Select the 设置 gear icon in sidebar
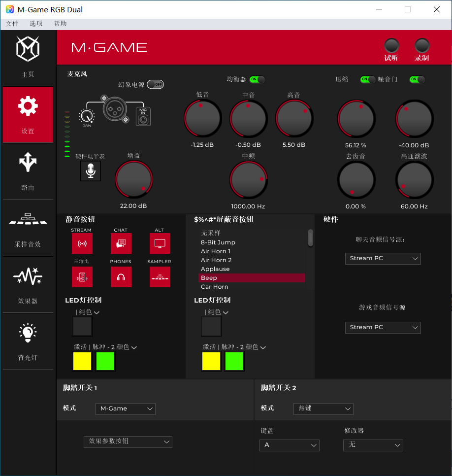 click(28, 106)
